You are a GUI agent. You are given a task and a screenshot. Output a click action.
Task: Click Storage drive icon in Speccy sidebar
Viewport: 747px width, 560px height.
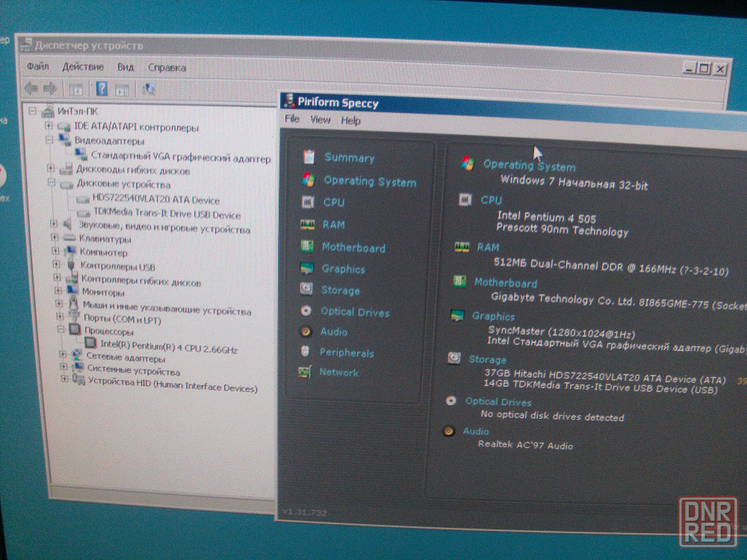click(306, 288)
